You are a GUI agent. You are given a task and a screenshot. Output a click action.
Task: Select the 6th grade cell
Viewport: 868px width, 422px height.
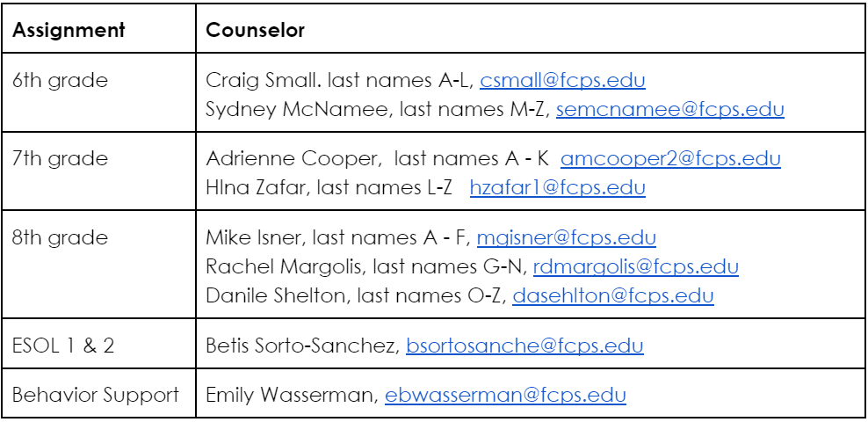tap(61, 81)
